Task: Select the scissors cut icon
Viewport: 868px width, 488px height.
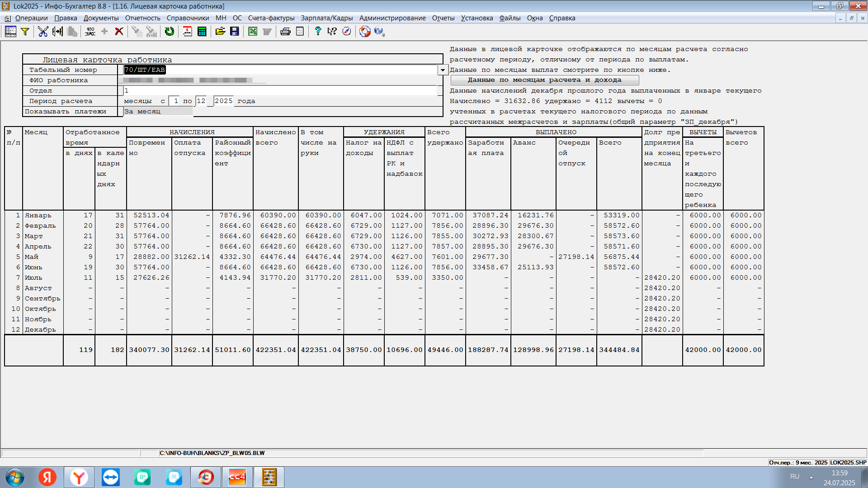Action: point(43,31)
